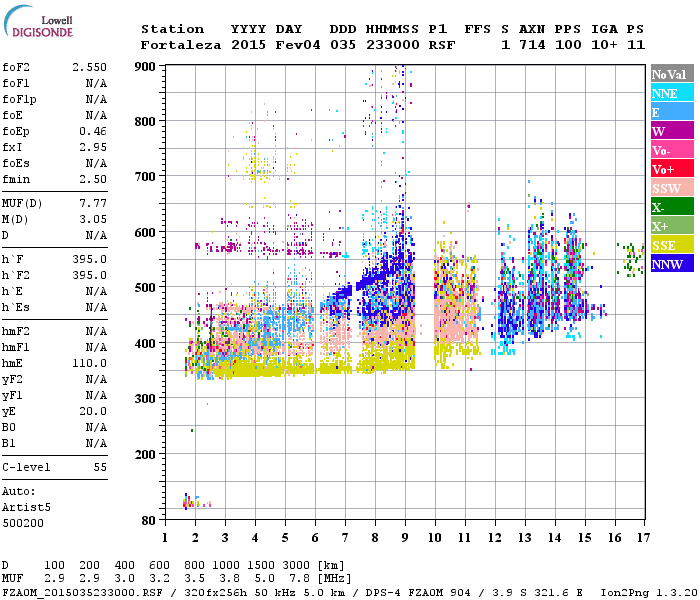This screenshot has width=700, height=600.
Task: Click the M(D) value 3.05
Action: pyautogui.click(x=93, y=220)
